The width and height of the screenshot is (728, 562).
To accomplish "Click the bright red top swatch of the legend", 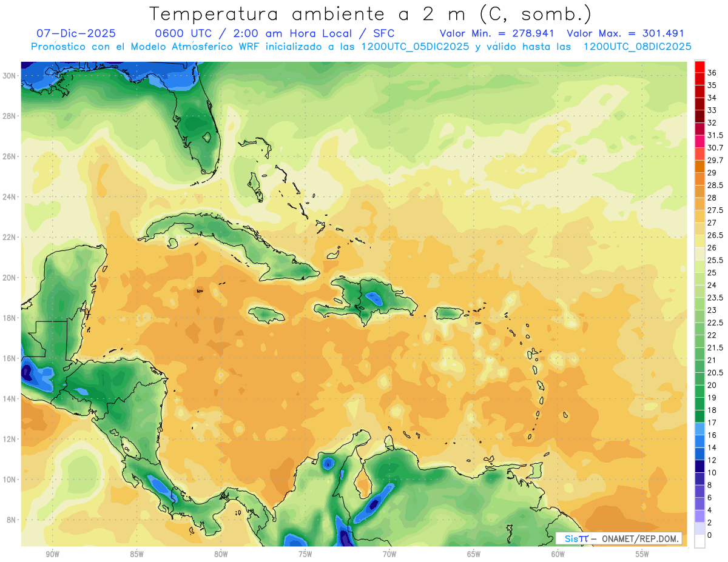I will click(x=699, y=66).
